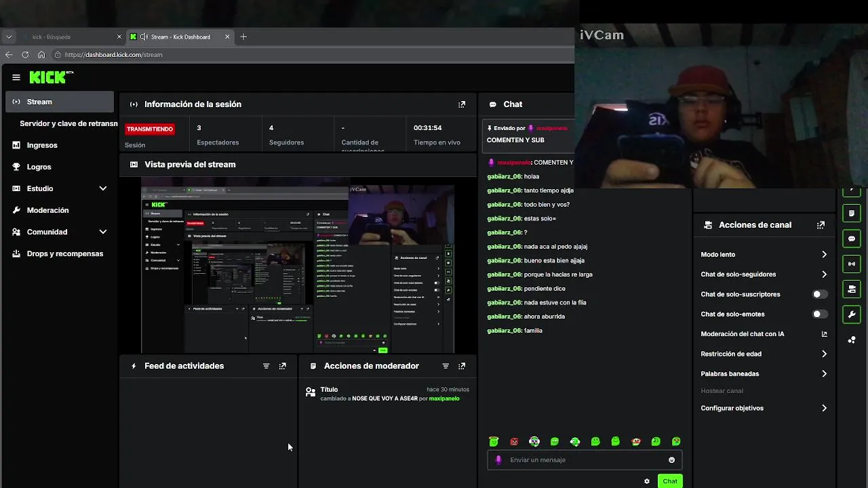Screen dimensions: 868x488
Task: Open the browser home page
Action: pos(41,55)
